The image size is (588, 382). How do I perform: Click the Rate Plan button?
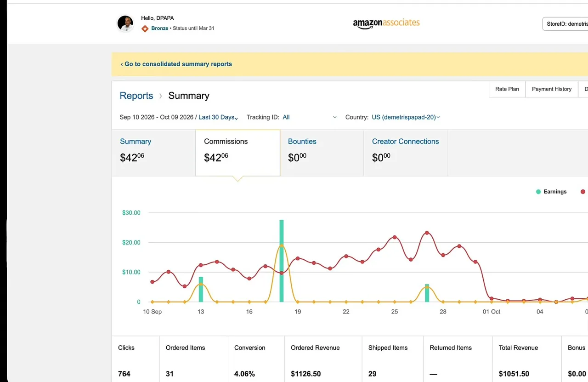[x=507, y=89]
